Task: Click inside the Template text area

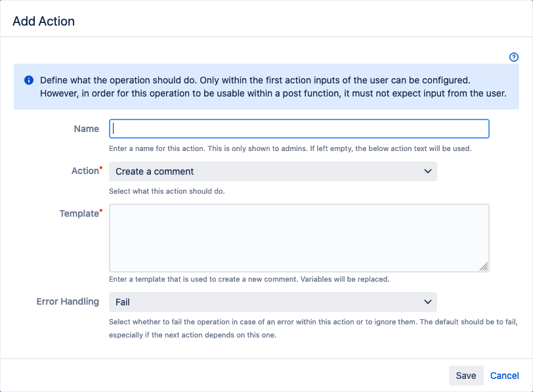Action: (299, 237)
